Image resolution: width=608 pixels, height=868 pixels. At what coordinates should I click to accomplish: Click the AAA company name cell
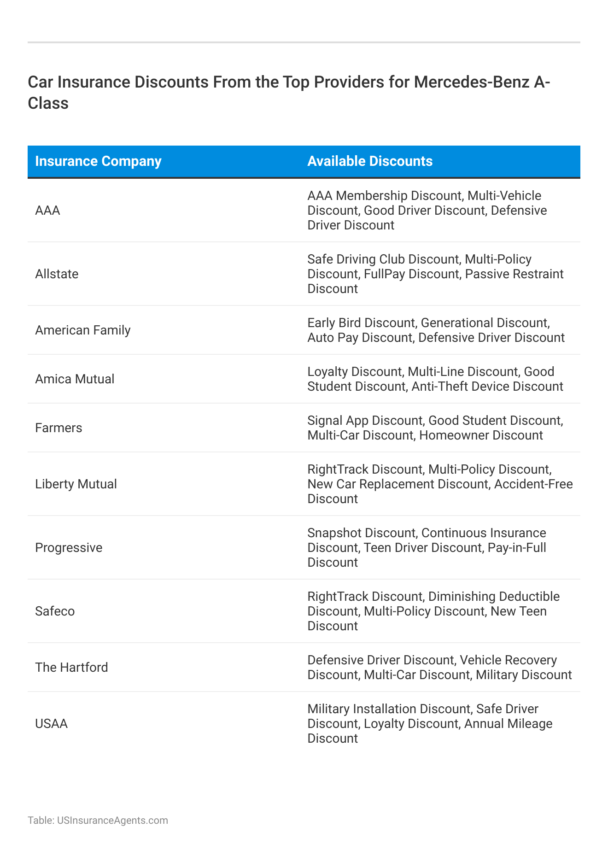click(48, 211)
